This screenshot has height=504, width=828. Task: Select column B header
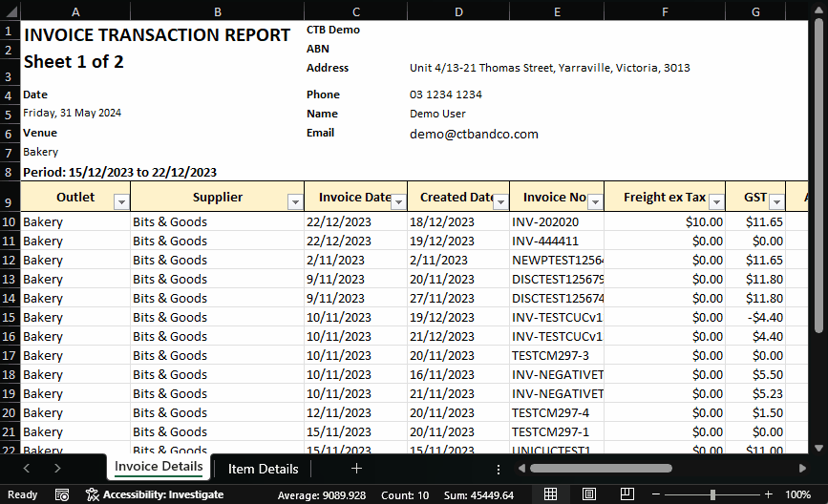pyautogui.click(x=217, y=11)
